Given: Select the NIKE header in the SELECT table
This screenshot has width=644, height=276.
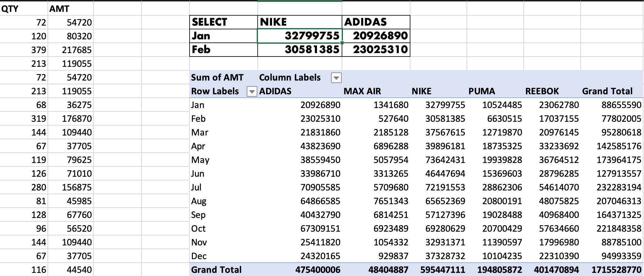Looking at the screenshot, I should (300, 22).
